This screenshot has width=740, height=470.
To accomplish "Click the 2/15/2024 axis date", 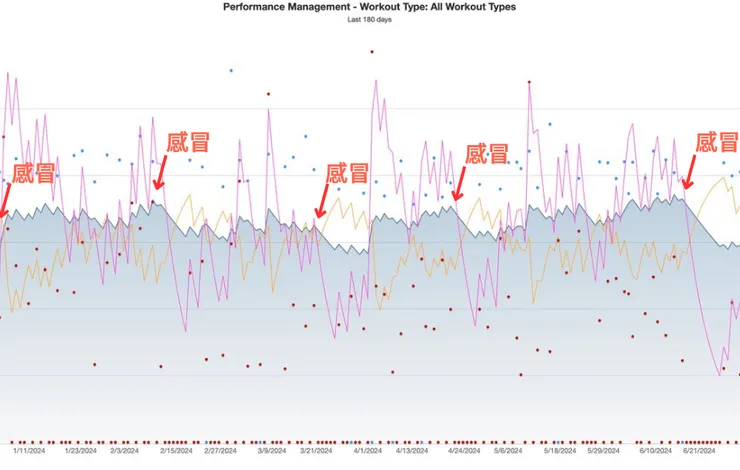I will [176, 451].
